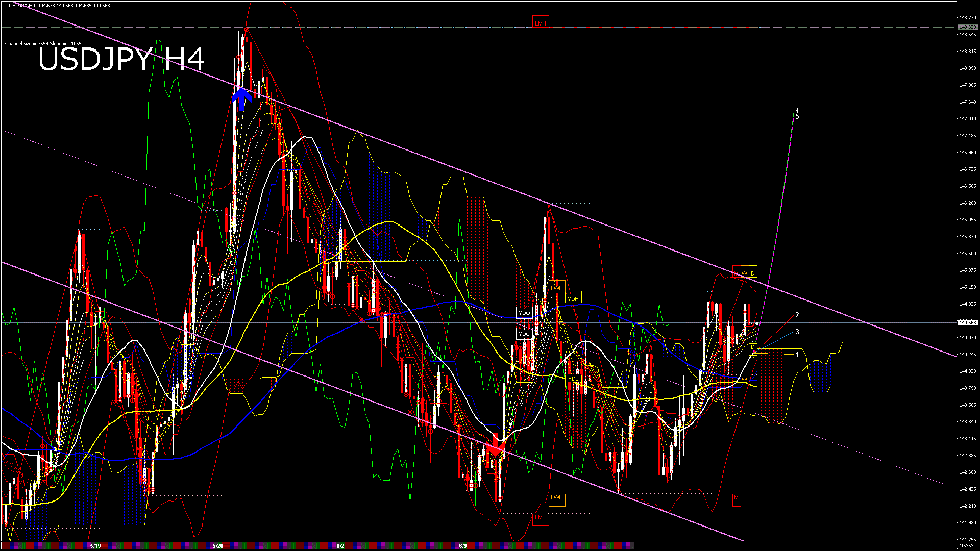This screenshot has height=551, width=980.
Task: Click the Channel size and Slope text
Action: click(43, 44)
